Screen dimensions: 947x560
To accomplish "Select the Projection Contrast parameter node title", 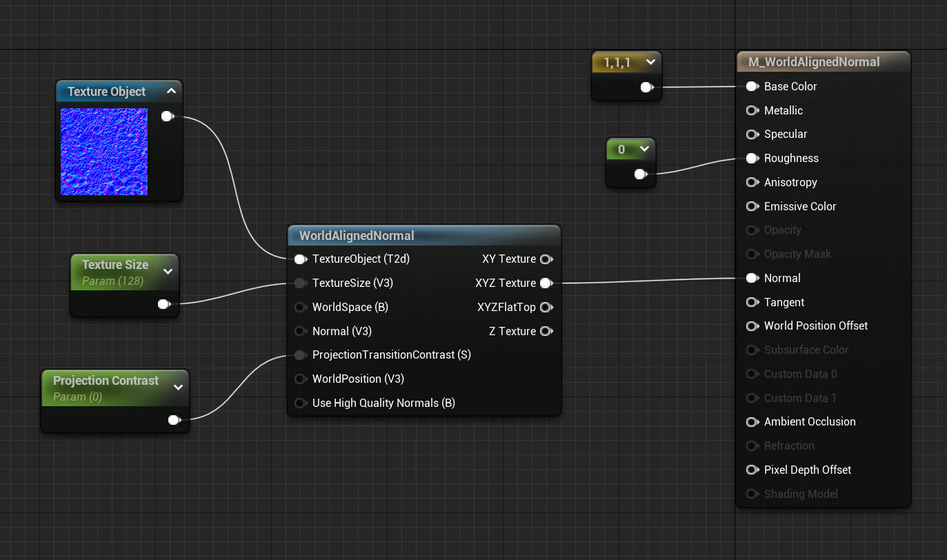I will (106, 380).
